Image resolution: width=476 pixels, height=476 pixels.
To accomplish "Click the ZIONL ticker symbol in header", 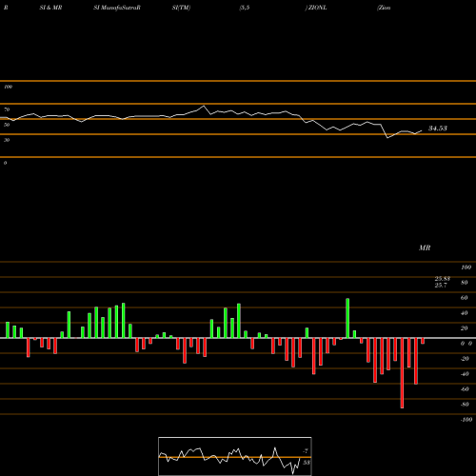I will (x=317, y=8).
